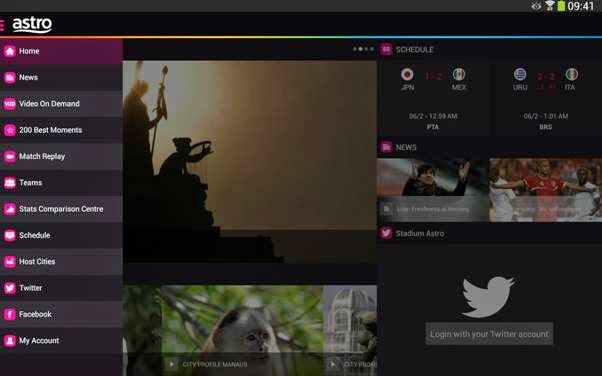
Task: Click the 06/2 - 1:01 AM match time
Action: 546,116
